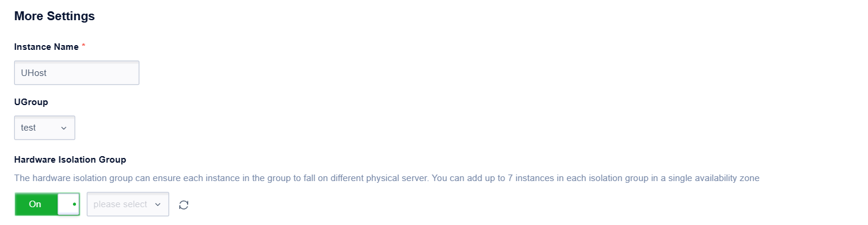Click the circular arrows reload icon
This screenshot has height=225, width=868.
(x=184, y=205)
